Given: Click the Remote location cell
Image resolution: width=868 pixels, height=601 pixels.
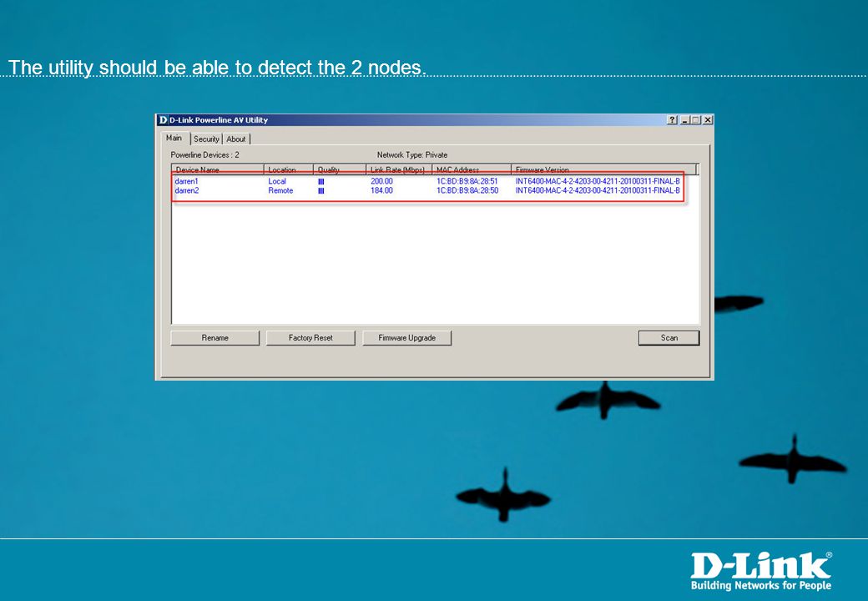Looking at the screenshot, I should 280,190.
